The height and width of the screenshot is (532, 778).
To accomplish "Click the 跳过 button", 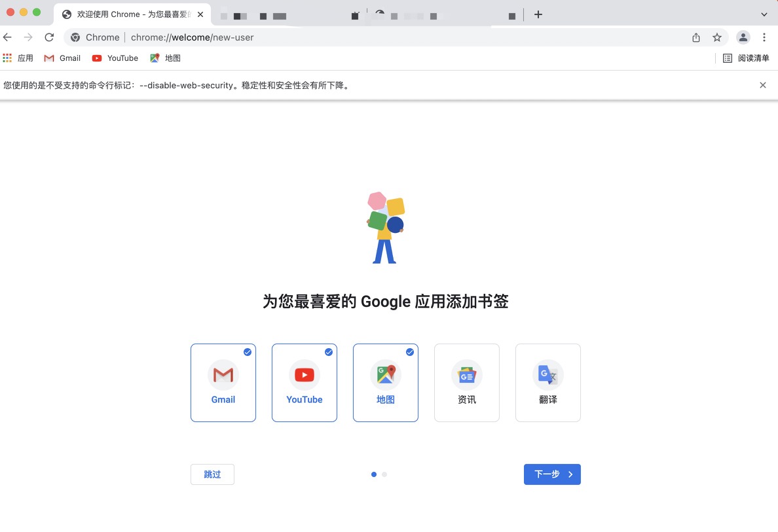I will (212, 474).
